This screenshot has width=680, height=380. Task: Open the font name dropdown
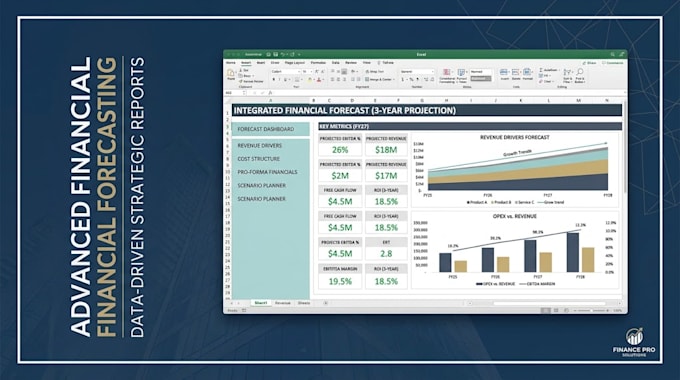pos(299,72)
